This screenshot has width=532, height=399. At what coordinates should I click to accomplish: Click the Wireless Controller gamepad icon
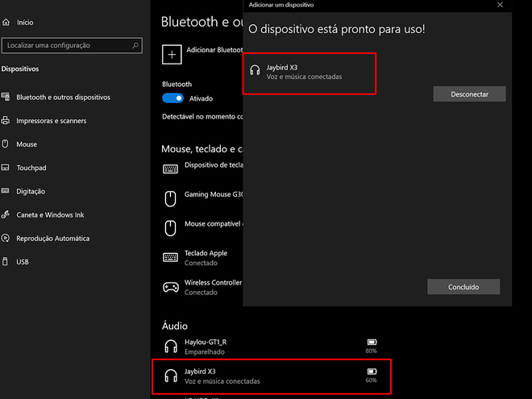[x=171, y=288]
